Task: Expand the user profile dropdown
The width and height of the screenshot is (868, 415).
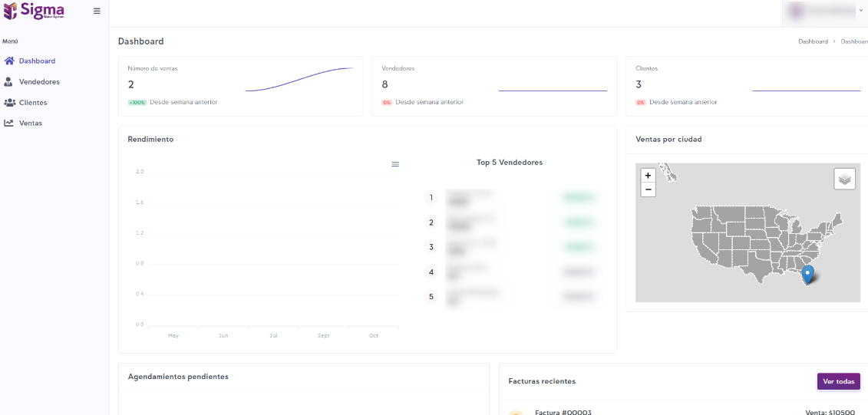Action: coord(824,11)
